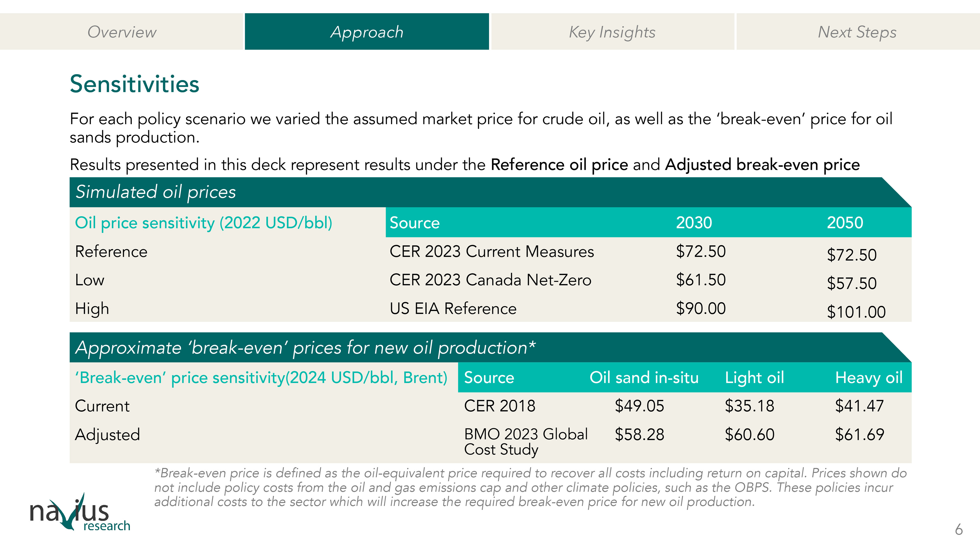Click the Simulated oil prices table banner

pyautogui.click(x=156, y=192)
